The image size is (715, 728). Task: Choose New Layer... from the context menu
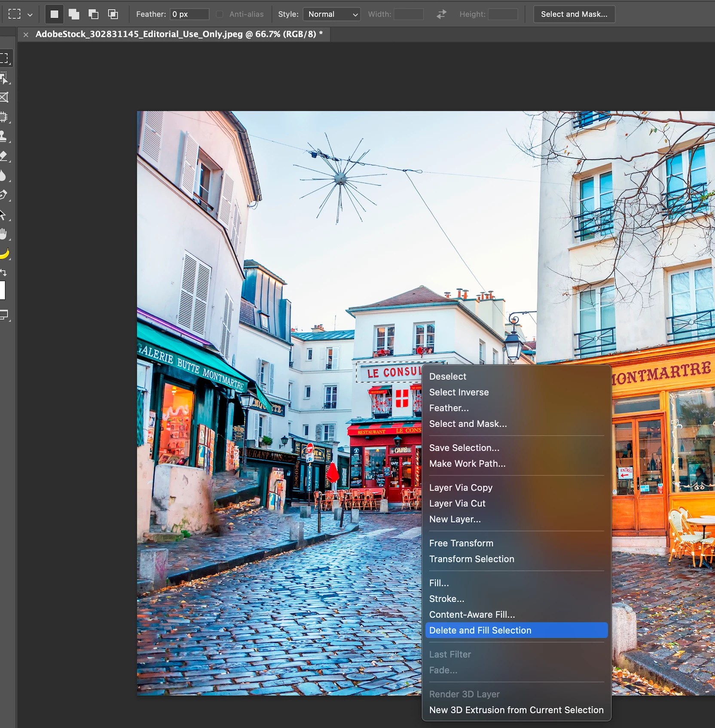[x=516, y=519]
